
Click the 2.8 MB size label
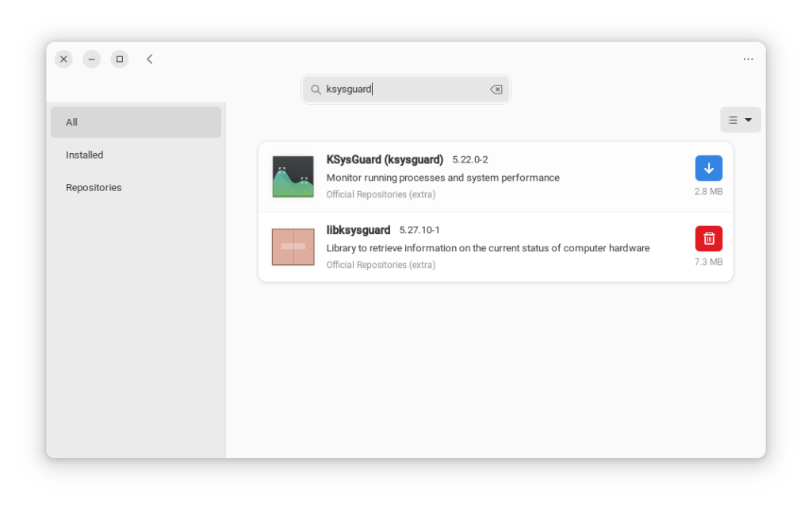708,192
